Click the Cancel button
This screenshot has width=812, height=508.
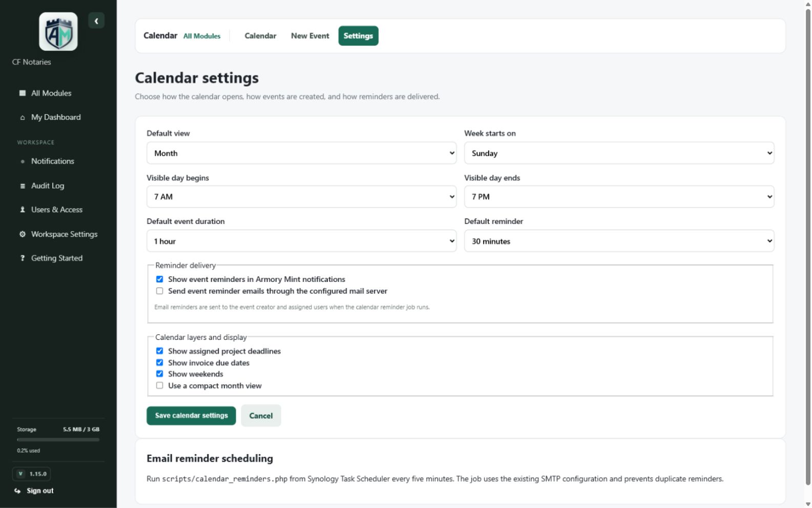(x=261, y=416)
